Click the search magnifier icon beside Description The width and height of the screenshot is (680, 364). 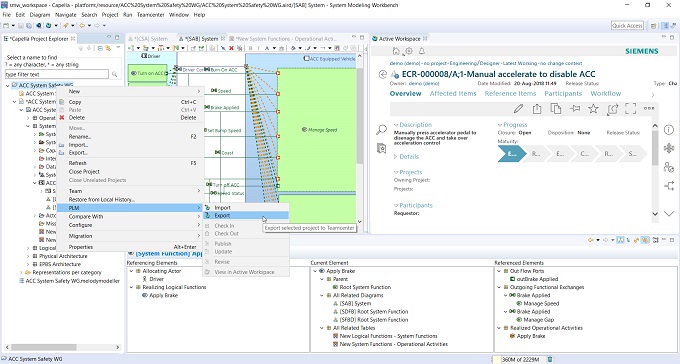coord(381,129)
